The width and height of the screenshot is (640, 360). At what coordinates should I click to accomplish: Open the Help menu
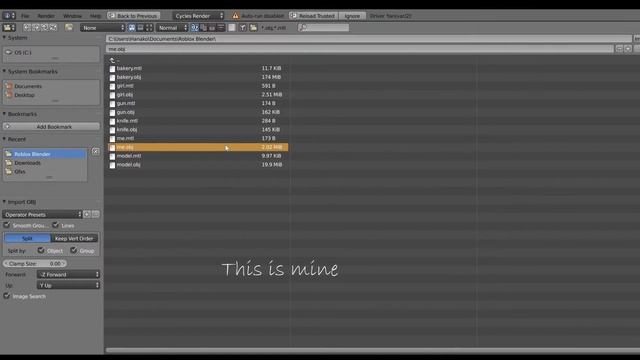click(95, 16)
